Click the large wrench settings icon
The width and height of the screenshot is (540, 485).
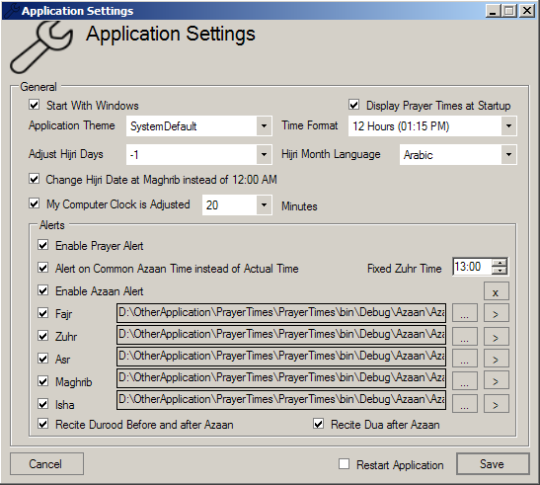(41, 48)
